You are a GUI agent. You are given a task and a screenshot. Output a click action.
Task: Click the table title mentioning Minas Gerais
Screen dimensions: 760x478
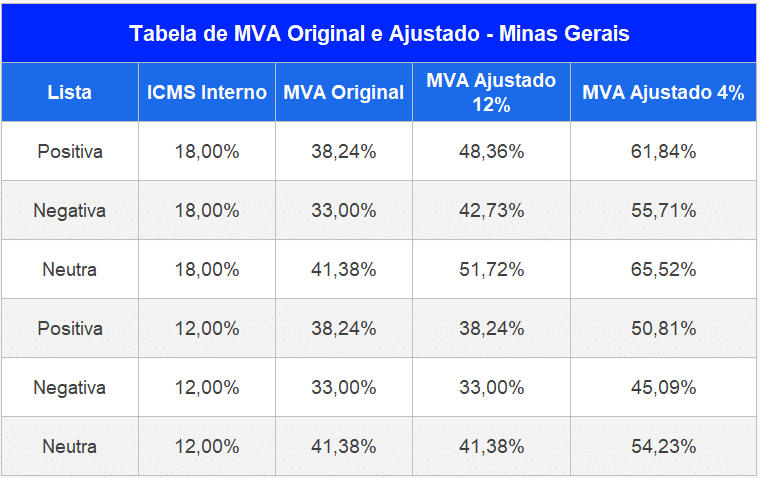click(379, 33)
